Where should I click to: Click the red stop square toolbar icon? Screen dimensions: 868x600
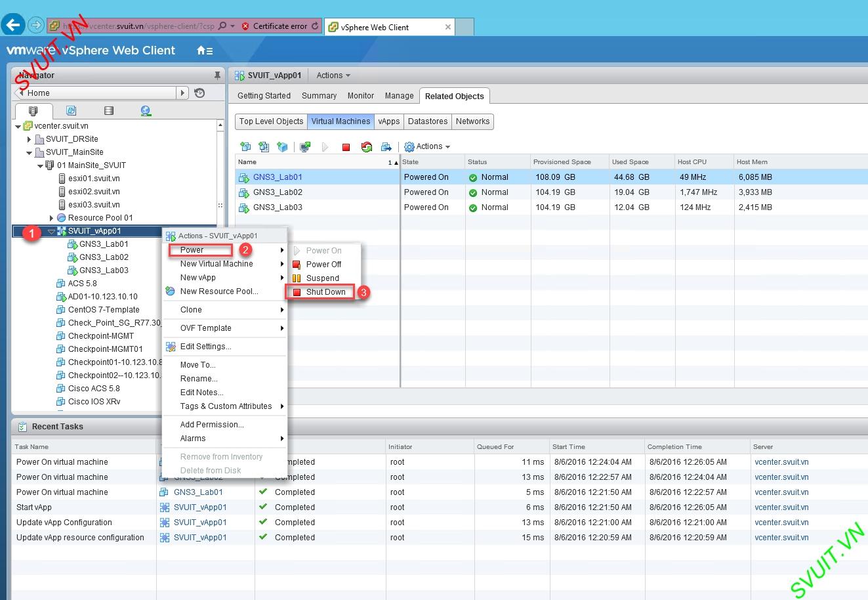point(346,147)
